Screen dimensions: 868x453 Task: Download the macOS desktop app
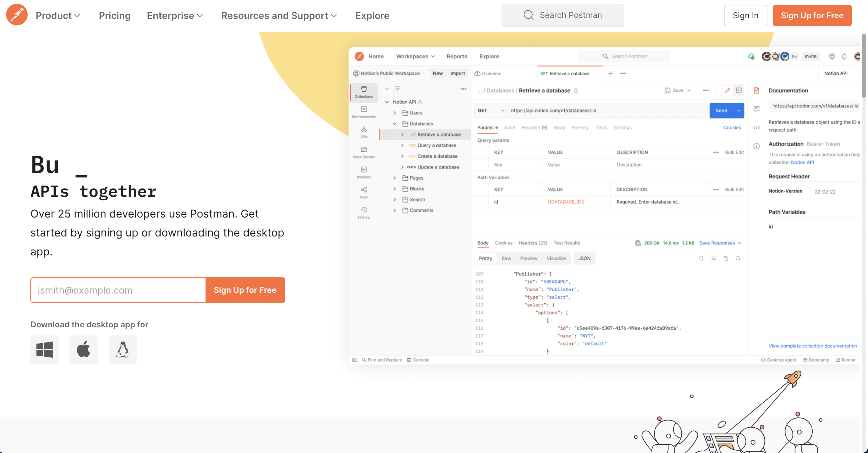point(84,349)
